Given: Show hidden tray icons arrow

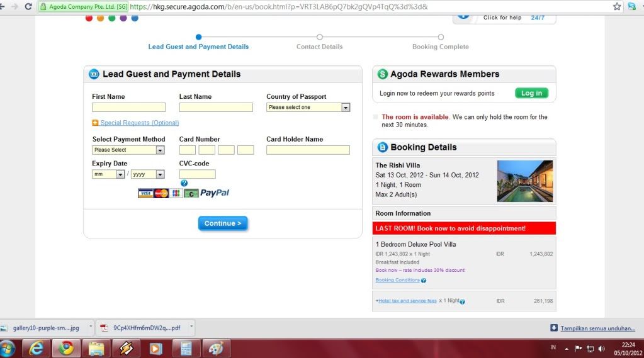Looking at the screenshot, I should (x=567, y=349).
